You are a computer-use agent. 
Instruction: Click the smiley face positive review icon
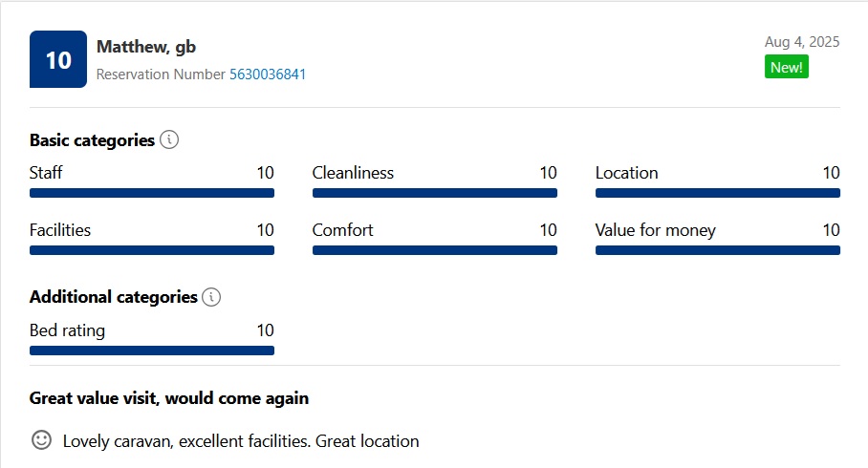pos(41,440)
